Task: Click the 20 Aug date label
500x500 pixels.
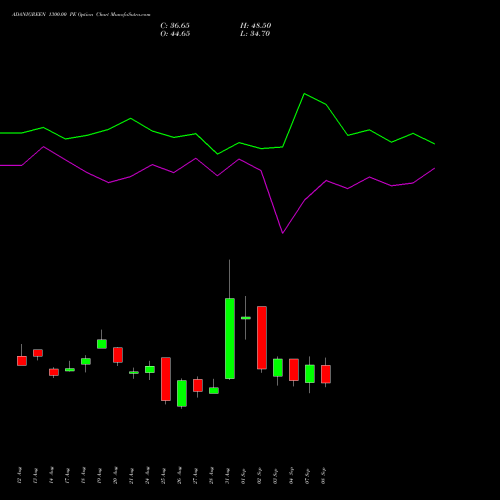Action: (x=115, y=475)
